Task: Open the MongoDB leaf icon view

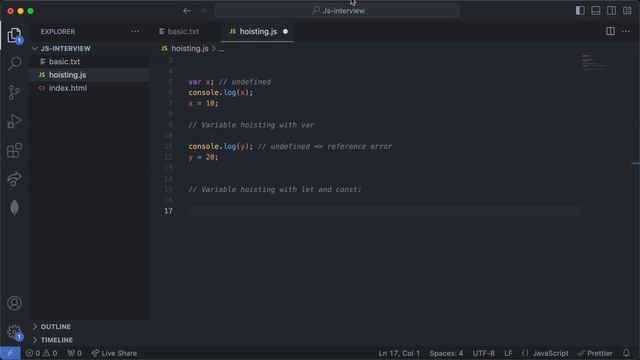Action: (14, 208)
